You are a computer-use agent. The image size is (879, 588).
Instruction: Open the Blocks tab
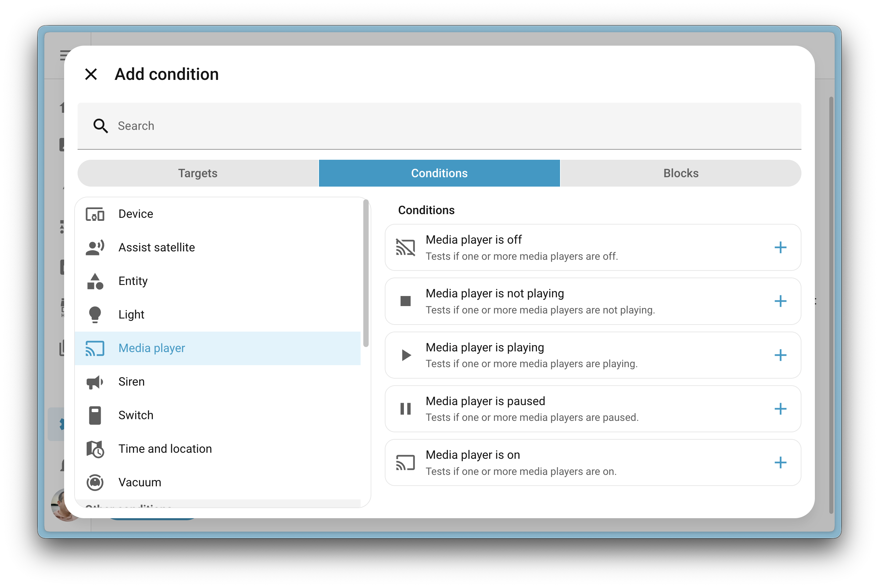[x=681, y=173]
